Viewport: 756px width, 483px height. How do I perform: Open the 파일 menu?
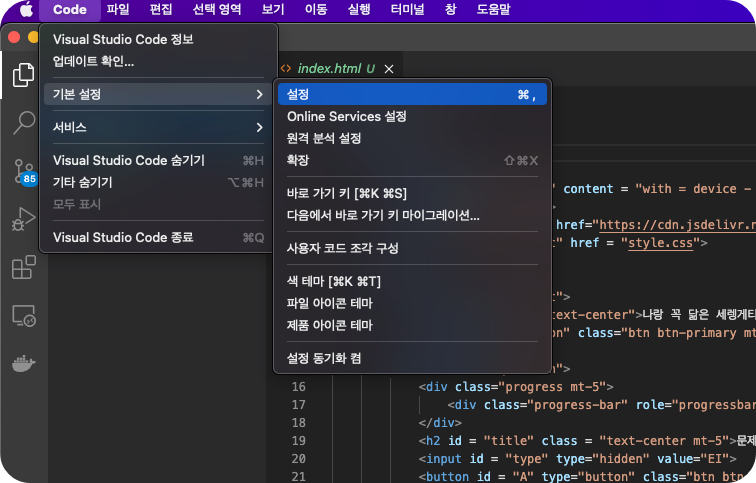118,9
